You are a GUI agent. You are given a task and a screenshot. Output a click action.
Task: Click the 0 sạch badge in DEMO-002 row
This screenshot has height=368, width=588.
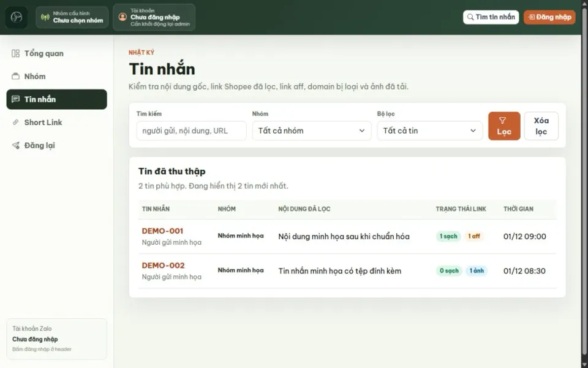pyautogui.click(x=449, y=270)
